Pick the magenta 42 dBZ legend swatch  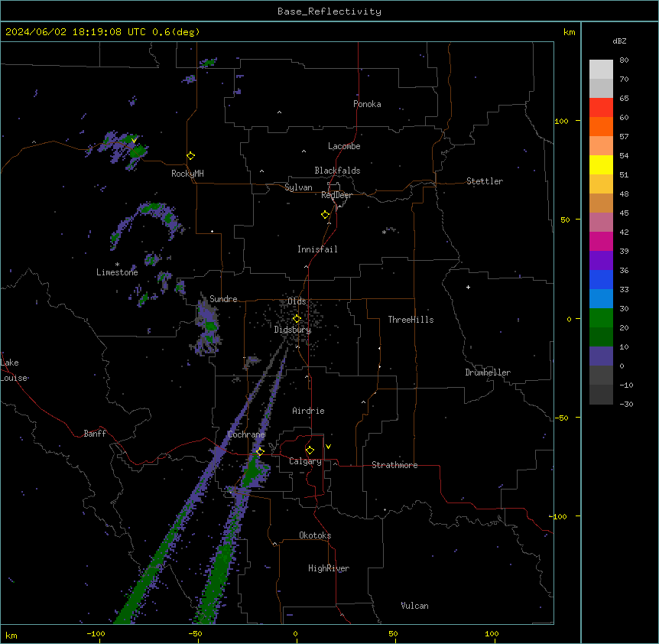pos(601,241)
